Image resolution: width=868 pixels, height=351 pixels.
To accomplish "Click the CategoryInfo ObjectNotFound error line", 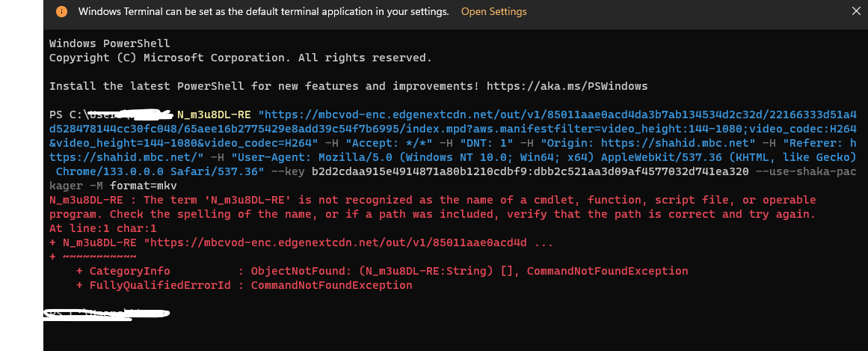I will (381, 271).
